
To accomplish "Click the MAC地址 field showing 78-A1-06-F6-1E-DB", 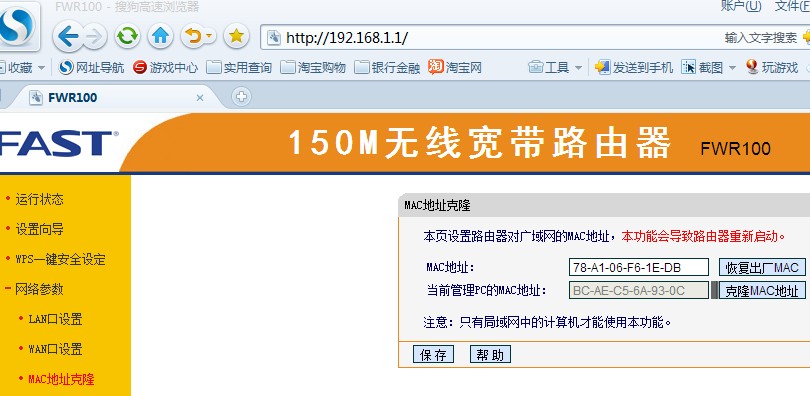I will pos(638,267).
